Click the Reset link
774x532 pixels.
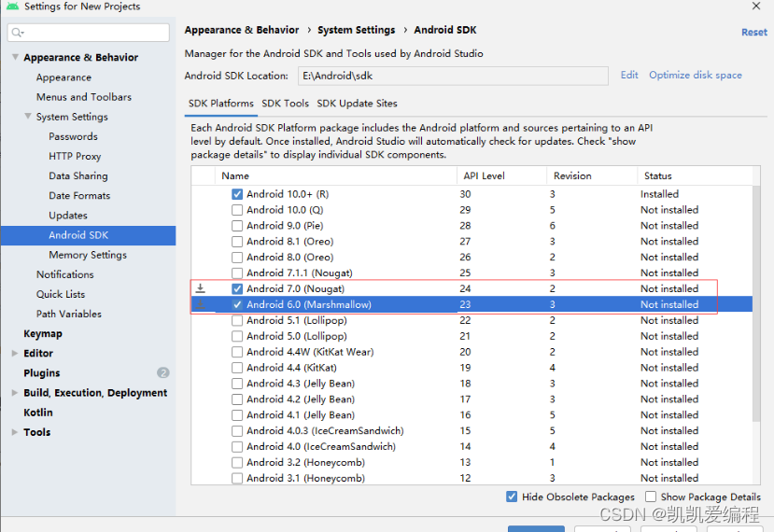tap(753, 33)
